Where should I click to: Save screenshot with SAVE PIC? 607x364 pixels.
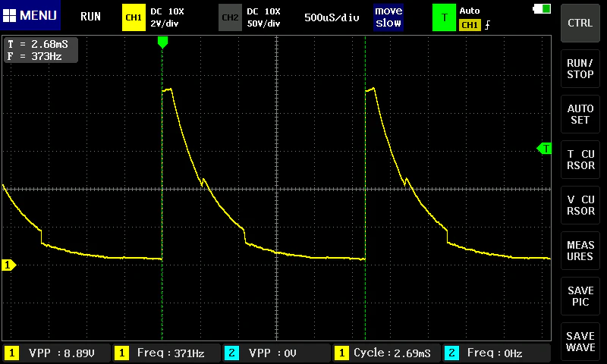tap(580, 297)
